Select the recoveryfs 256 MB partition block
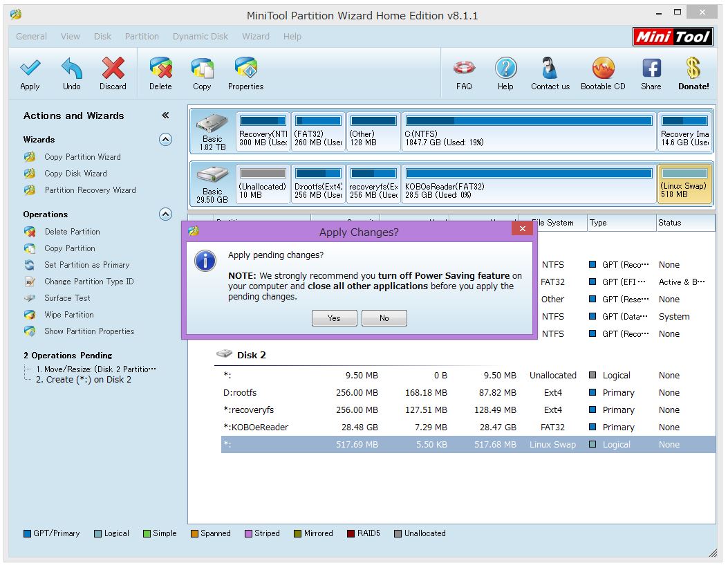728x570 pixels. (x=374, y=184)
